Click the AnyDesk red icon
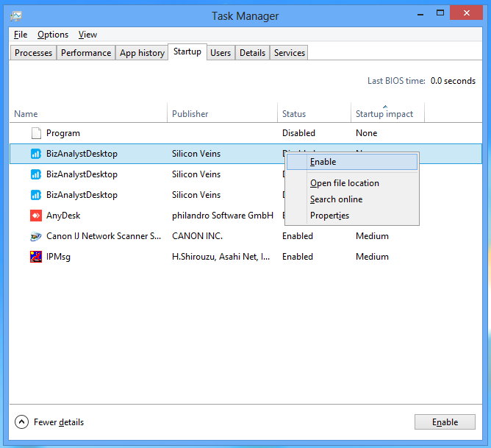The height and width of the screenshot is (448, 491). tap(36, 216)
